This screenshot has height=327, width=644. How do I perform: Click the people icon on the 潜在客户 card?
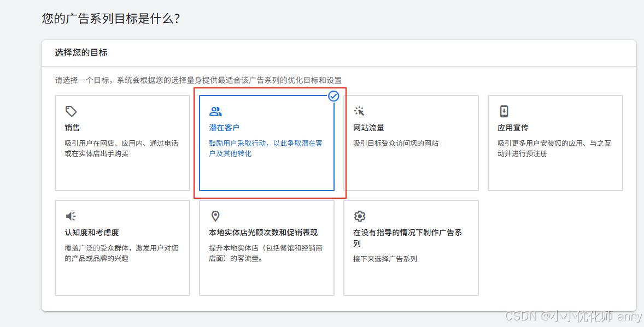[215, 111]
